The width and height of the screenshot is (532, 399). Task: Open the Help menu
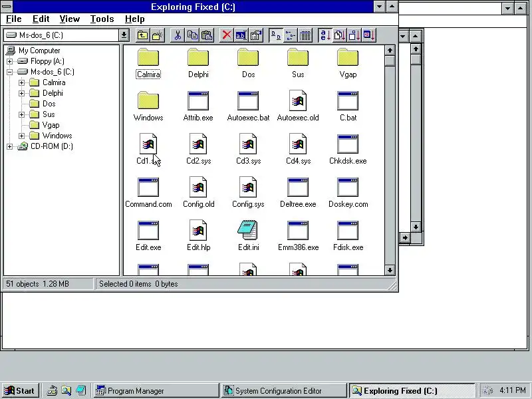135,19
